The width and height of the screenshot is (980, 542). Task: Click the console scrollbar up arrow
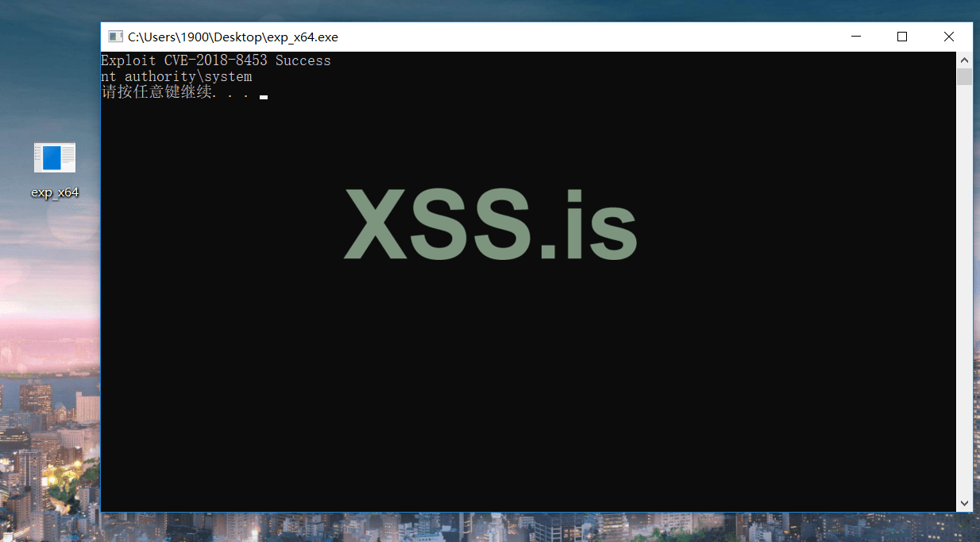click(965, 60)
